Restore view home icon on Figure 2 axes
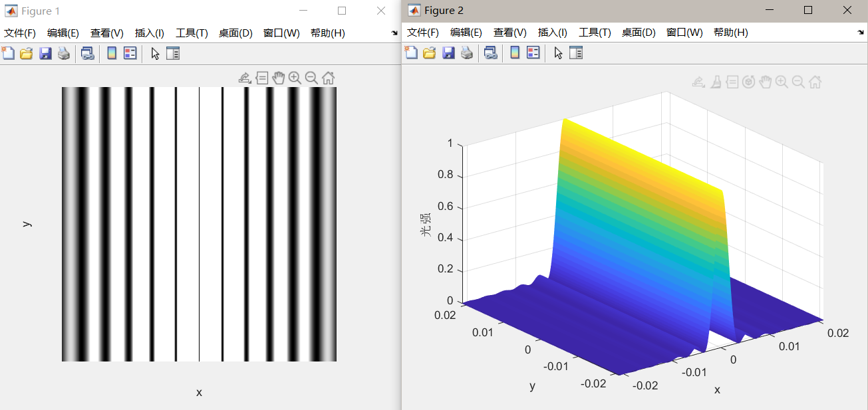 815,82
